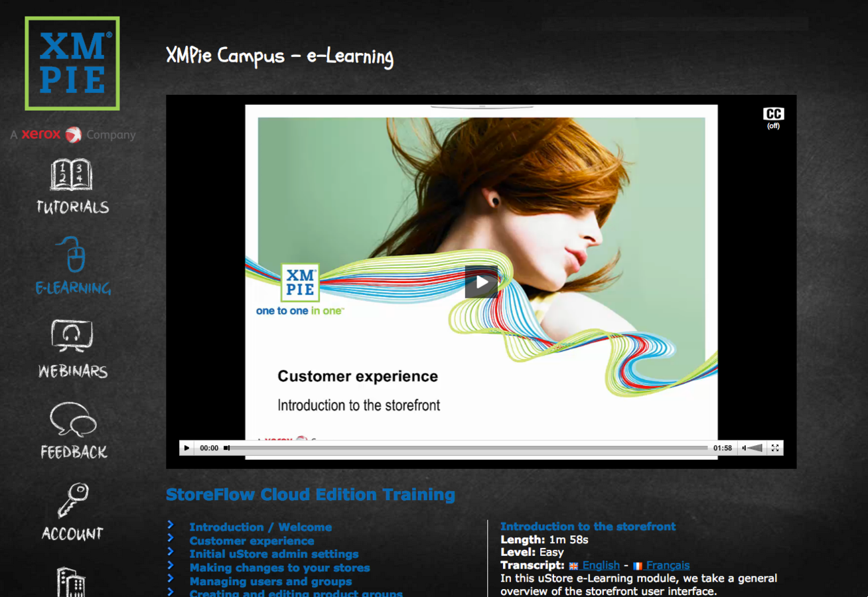Image resolution: width=868 pixels, height=597 pixels.
Task: Open the Feedback speech bubbles icon
Action: click(x=73, y=419)
